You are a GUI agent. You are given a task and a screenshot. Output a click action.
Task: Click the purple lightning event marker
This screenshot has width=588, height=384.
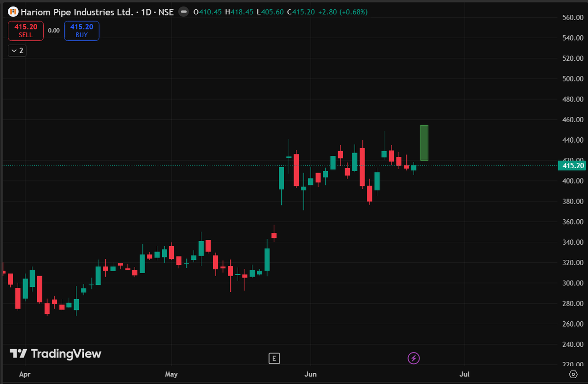tap(414, 358)
